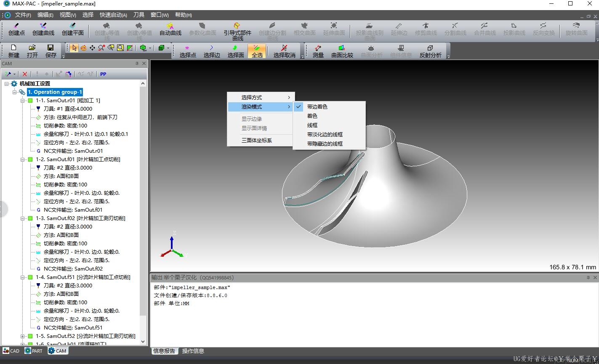Switch to the PART tab
This screenshot has width=599, height=364.
[34, 351]
